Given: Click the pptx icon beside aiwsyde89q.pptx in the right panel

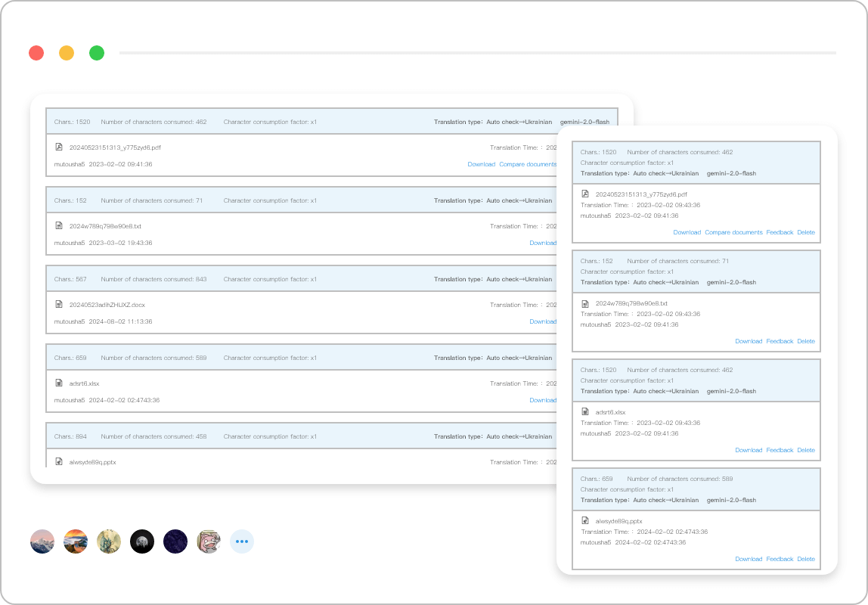Looking at the screenshot, I should [x=585, y=520].
